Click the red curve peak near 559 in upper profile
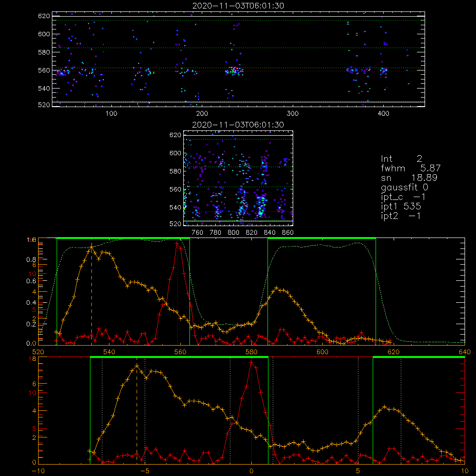The height and width of the screenshot is (476, 476). coord(177,243)
